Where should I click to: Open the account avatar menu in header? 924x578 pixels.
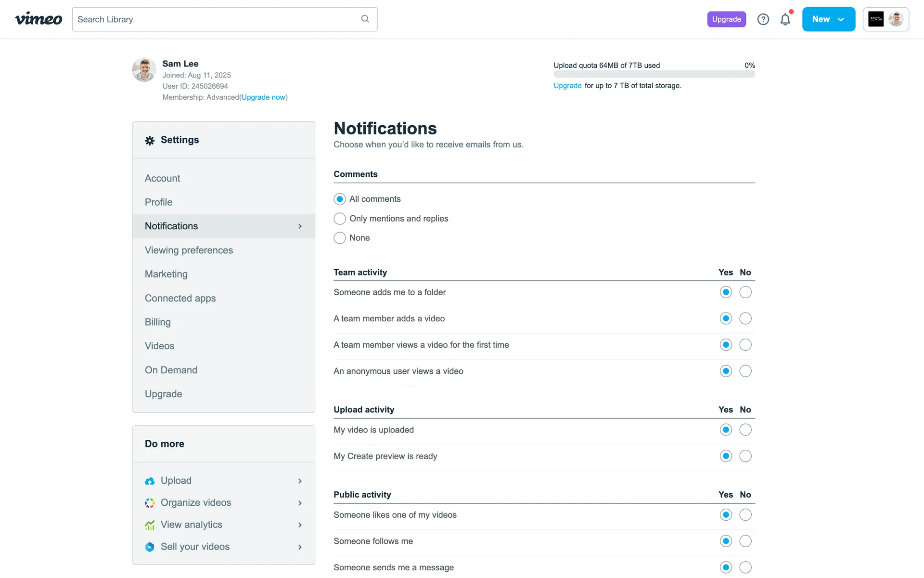(x=885, y=19)
